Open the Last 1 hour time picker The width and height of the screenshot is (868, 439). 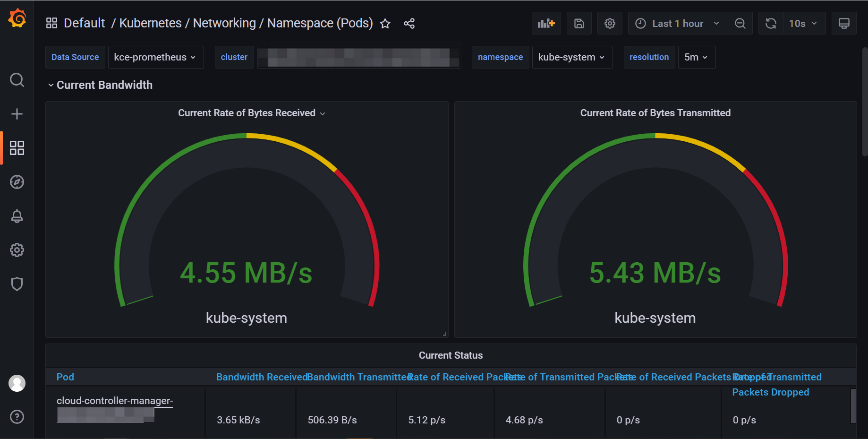point(677,24)
